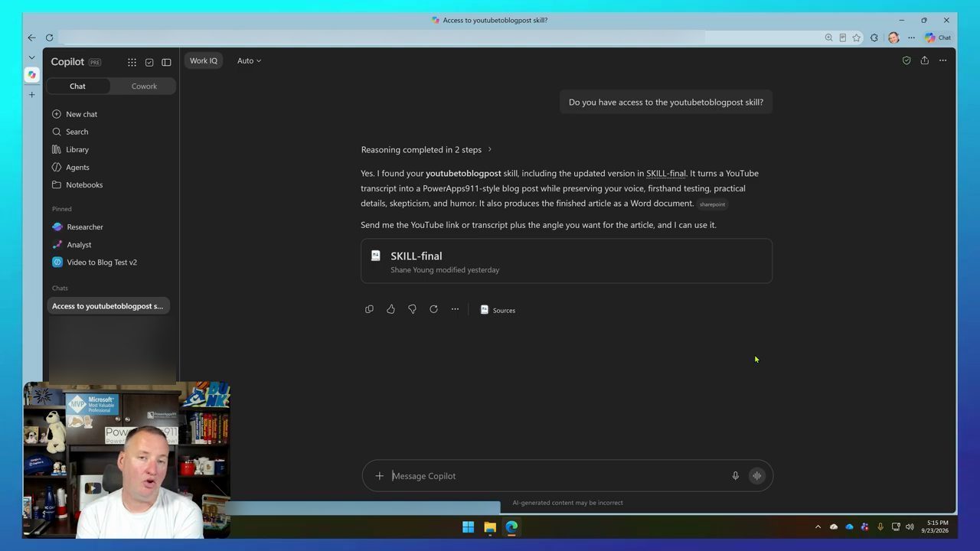Click the sharepoint citation chip
Screen dimensions: 980x551
[x=712, y=204]
